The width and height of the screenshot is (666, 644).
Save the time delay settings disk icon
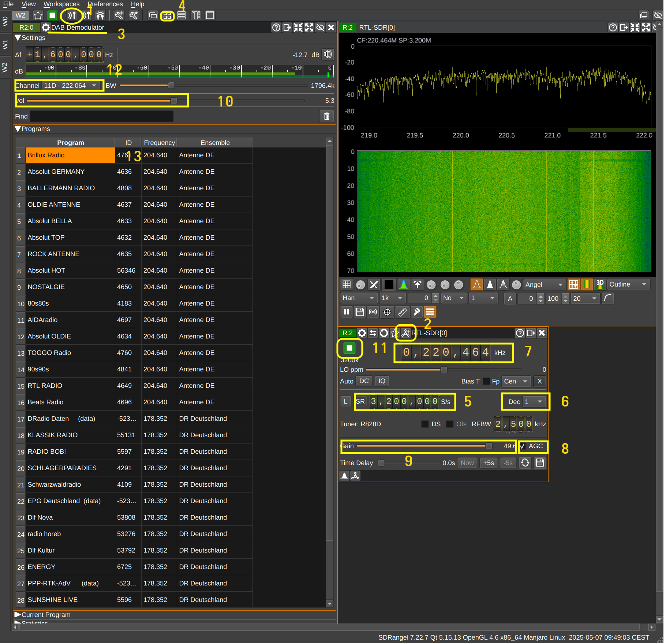point(539,463)
